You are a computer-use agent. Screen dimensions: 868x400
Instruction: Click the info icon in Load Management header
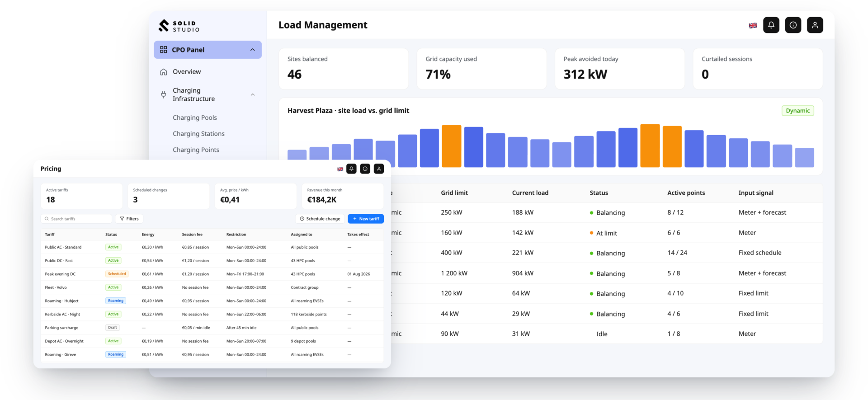tap(793, 25)
